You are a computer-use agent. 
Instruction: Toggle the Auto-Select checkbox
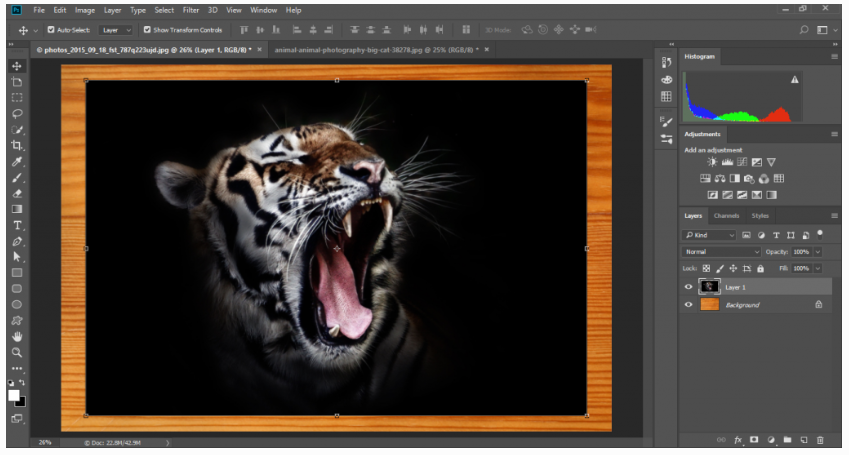[x=51, y=30]
